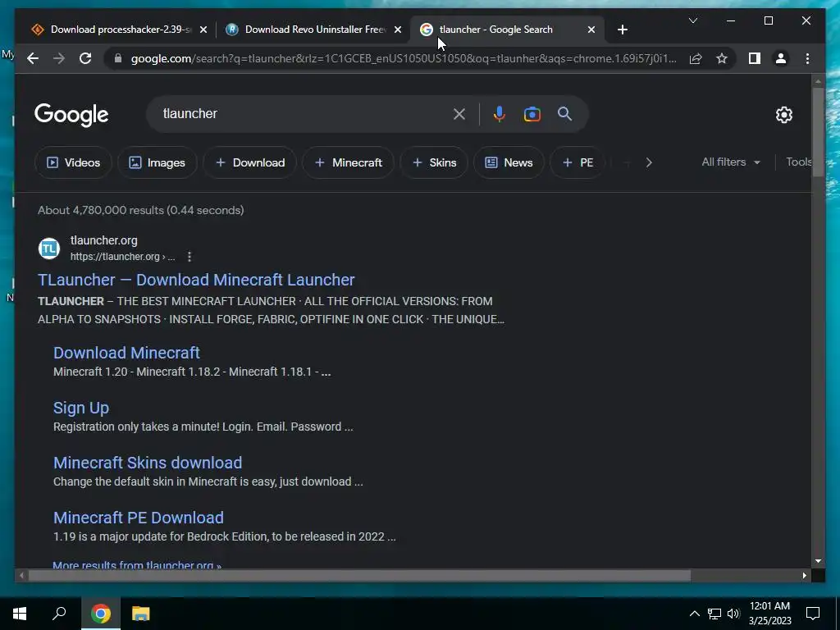Screen dimensions: 840x630
Task: Open Chrome tab search dropdown
Action: (x=692, y=21)
